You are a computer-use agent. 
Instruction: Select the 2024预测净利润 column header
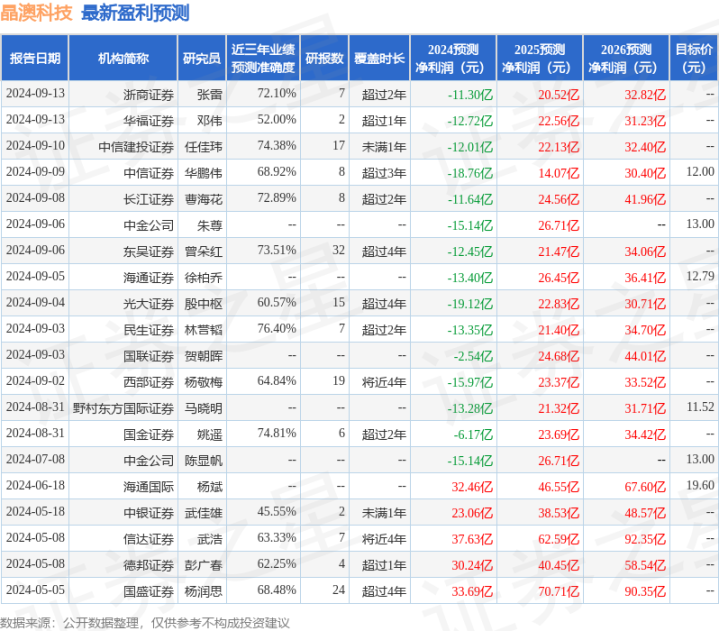coord(453,58)
